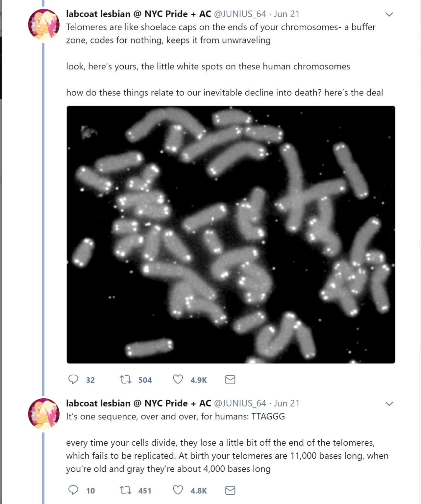Open the Jun 21 timestamp on first tweet

286,14
